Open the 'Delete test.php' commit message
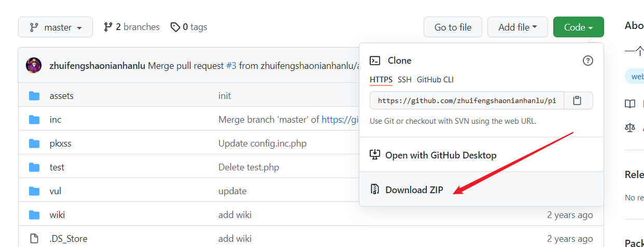The image size is (644, 247). pyautogui.click(x=249, y=167)
